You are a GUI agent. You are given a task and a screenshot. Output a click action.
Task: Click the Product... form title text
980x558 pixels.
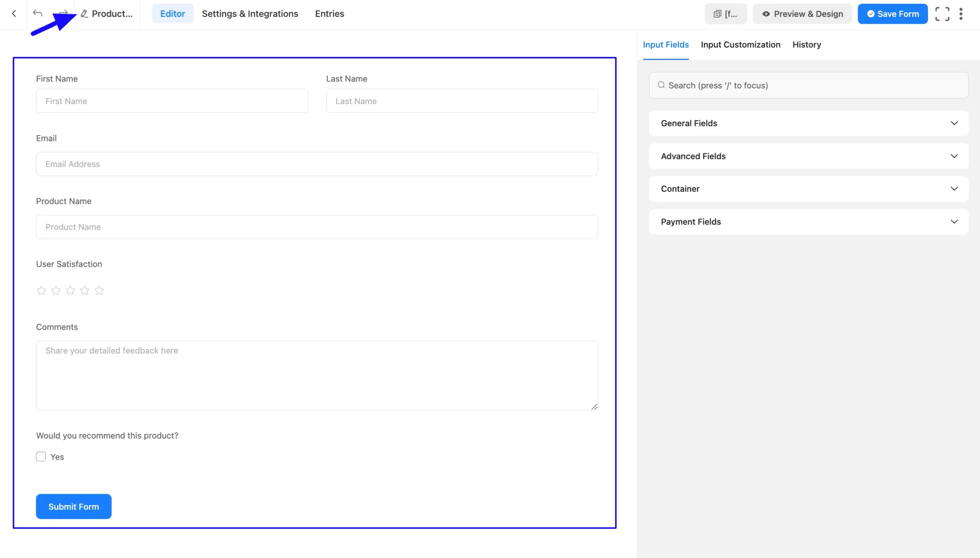tap(112, 14)
